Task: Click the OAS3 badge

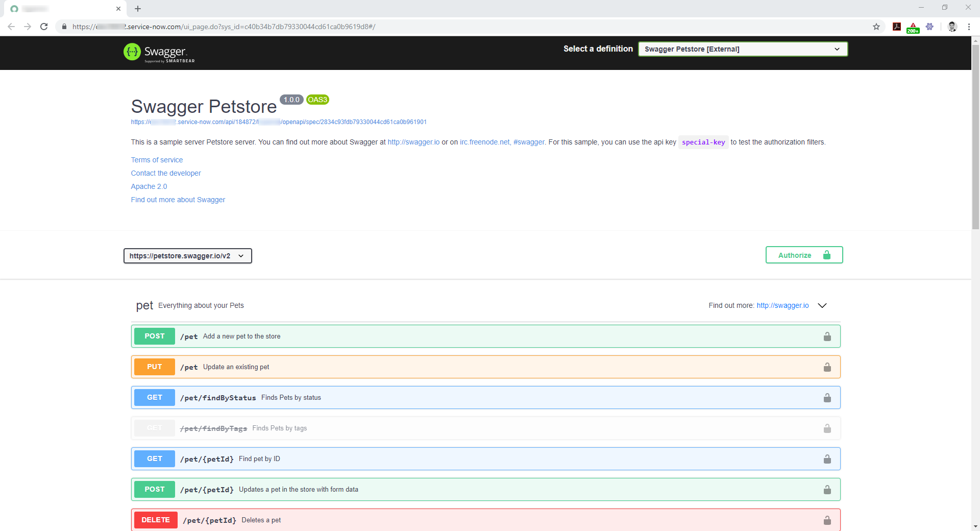Action: (317, 100)
